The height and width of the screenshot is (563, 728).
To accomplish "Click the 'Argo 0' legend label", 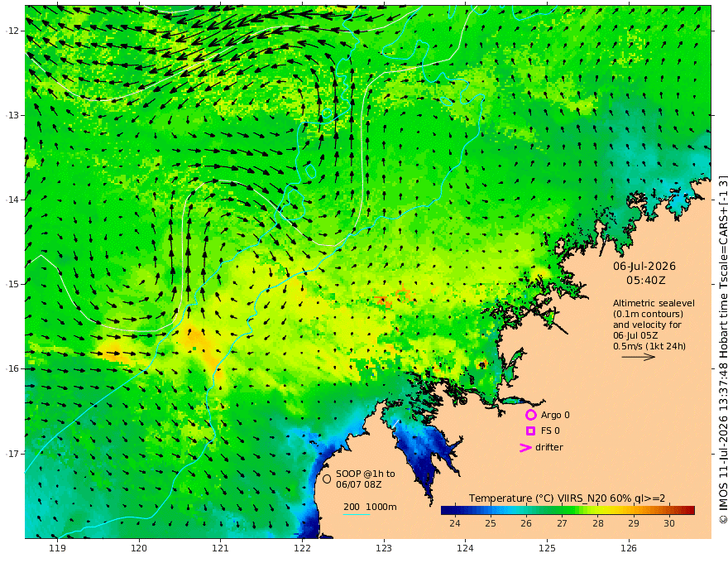I will coord(555,415).
